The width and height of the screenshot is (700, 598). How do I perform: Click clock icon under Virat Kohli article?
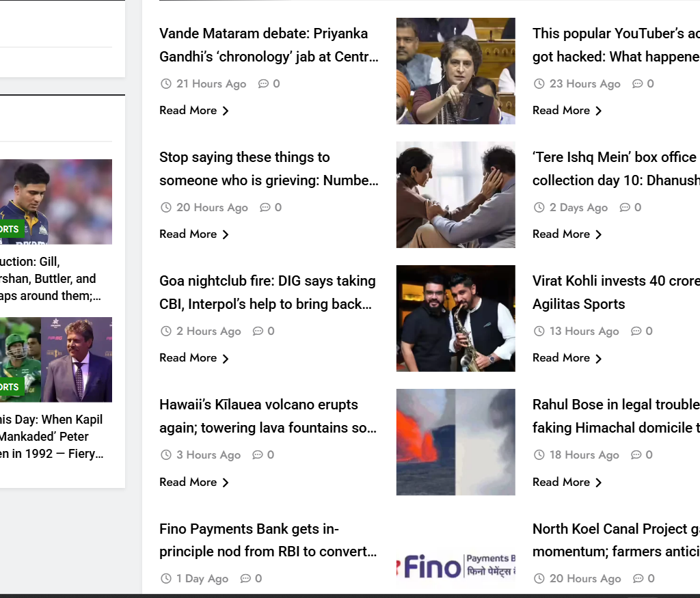pyautogui.click(x=539, y=331)
